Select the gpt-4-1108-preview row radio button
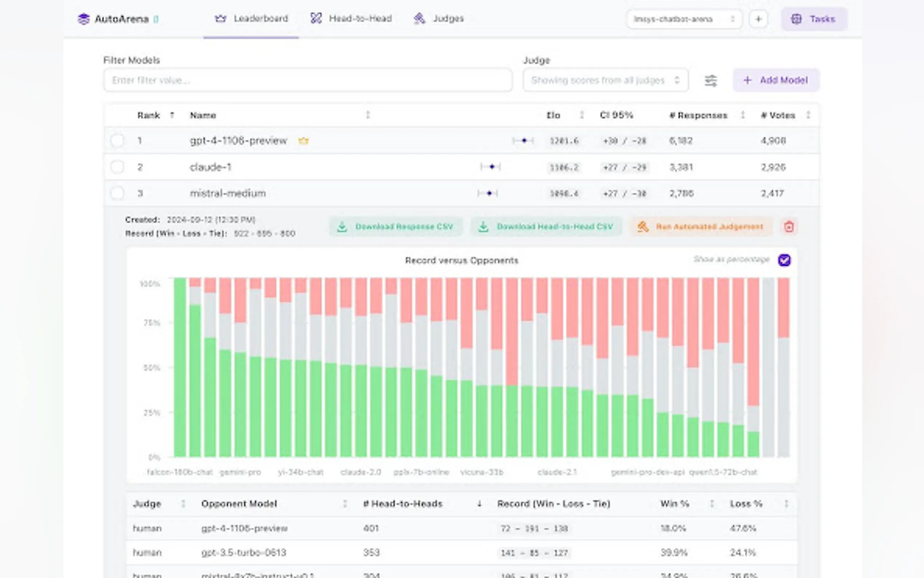Viewport: 924px width, 578px height. coord(117,140)
